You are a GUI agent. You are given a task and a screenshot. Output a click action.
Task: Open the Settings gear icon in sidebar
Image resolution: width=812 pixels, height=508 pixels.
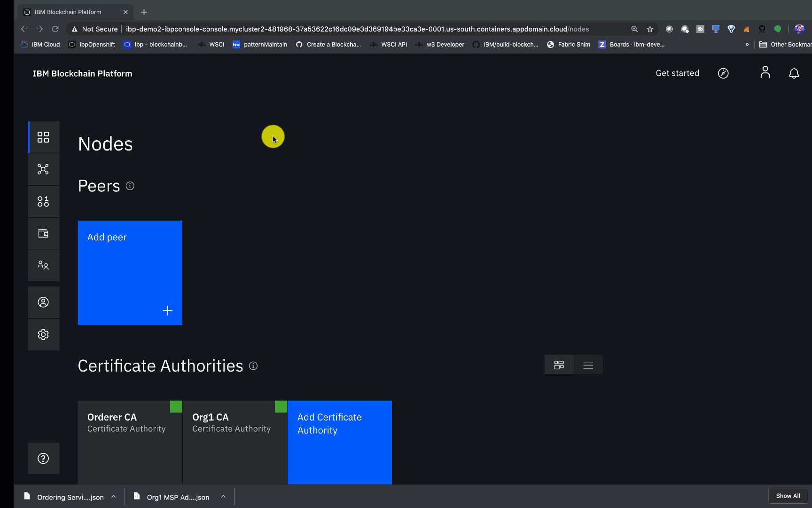tap(43, 334)
